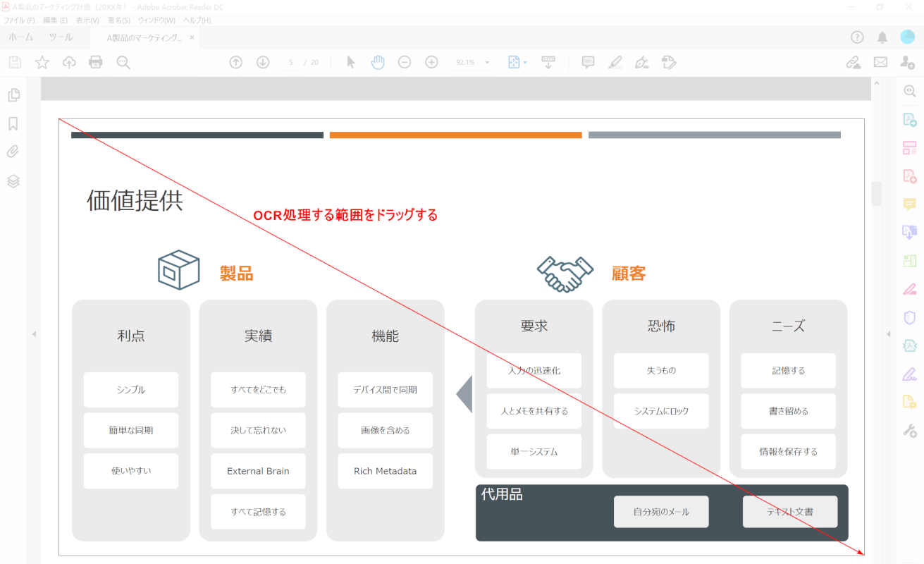The width and height of the screenshot is (924, 564).
Task: Go to next page arrow
Action: [x=263, y=62]
